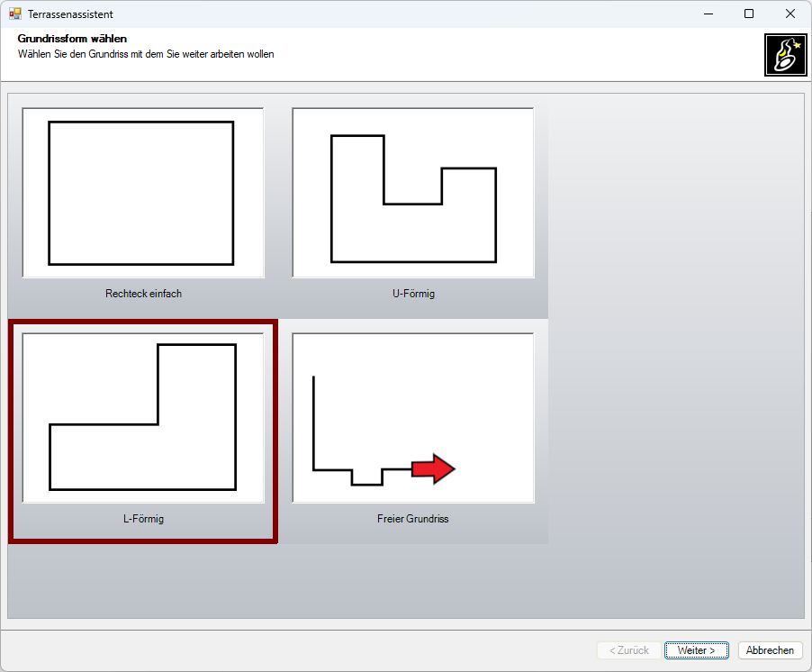Choose the U-Förmig floor plan drawing
The image size is (812, 672).
tap(413, 193)
